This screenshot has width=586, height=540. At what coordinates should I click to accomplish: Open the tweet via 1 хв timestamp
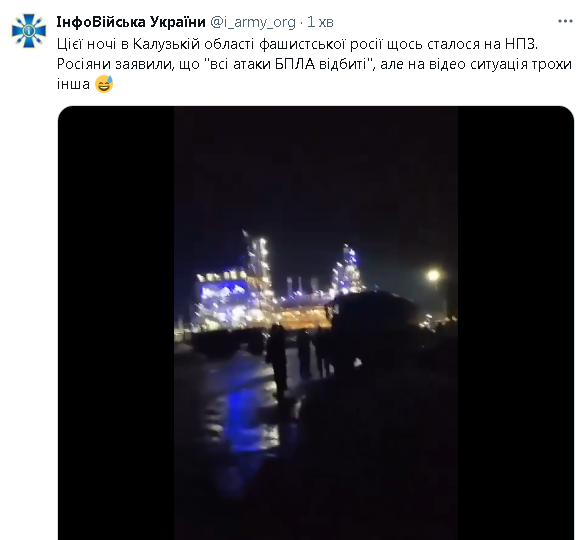320,22
